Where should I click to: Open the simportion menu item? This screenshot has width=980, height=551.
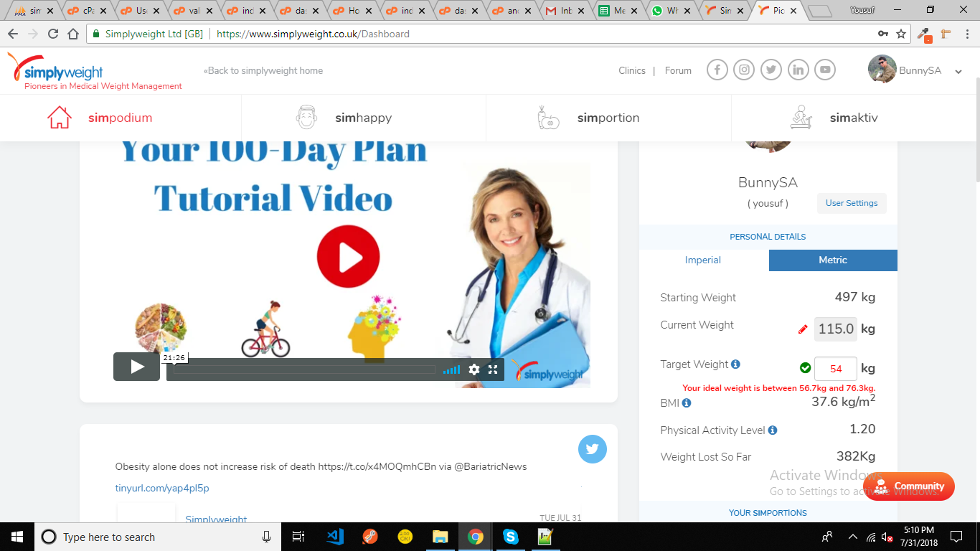click(x=608, y=118)
